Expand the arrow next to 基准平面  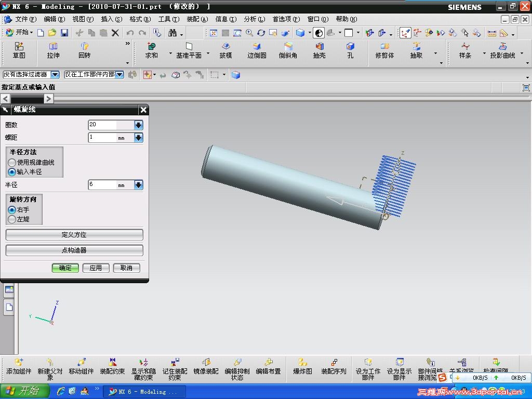click(208, 54)
